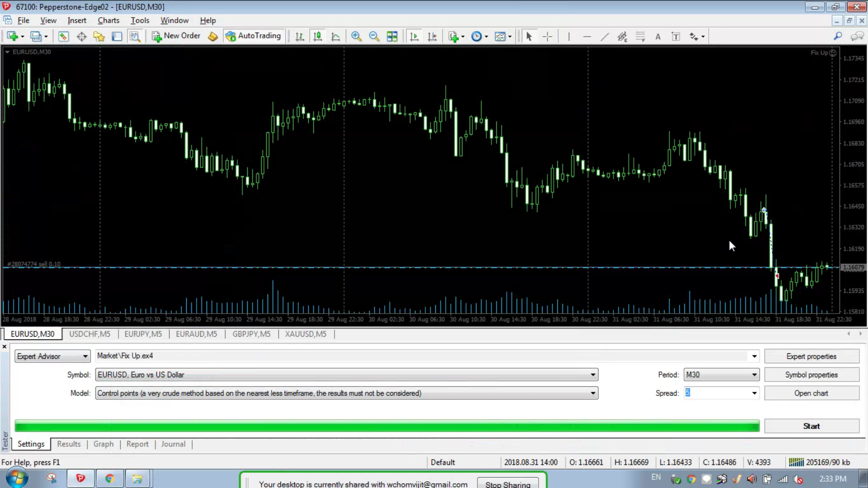The image size is (868, 488).
Task: Switch to the XAUUSD,M5 chart tab
Action: pyautogui.click(x=306, y=334)
